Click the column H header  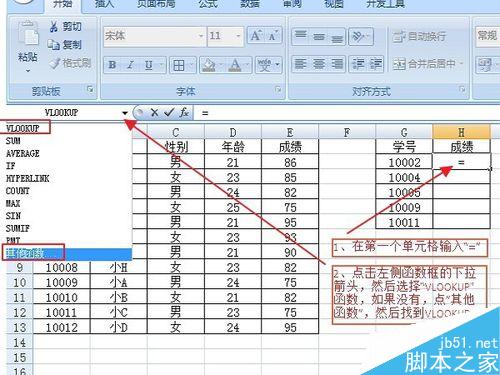461,132
